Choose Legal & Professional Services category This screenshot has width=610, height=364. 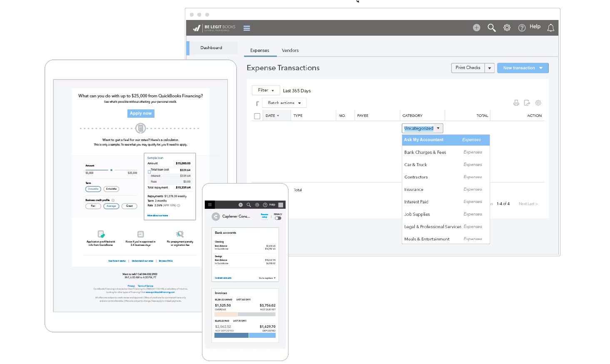446,227
